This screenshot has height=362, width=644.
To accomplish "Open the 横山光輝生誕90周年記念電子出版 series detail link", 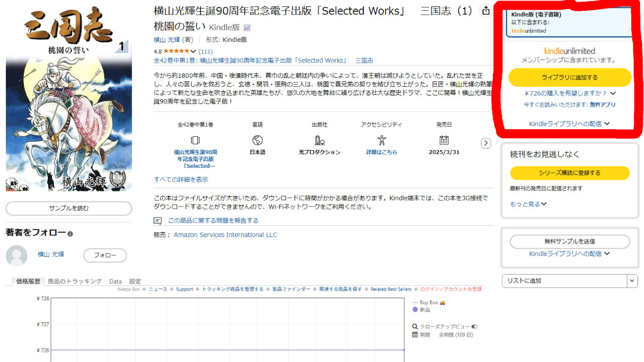I will point(195,159).
